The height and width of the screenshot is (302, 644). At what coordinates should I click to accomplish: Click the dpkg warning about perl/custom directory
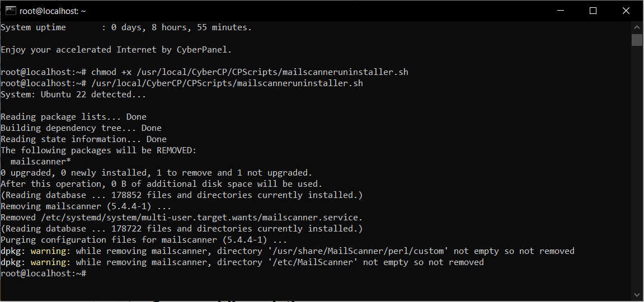pyautogui.click(x=287, y=251)
